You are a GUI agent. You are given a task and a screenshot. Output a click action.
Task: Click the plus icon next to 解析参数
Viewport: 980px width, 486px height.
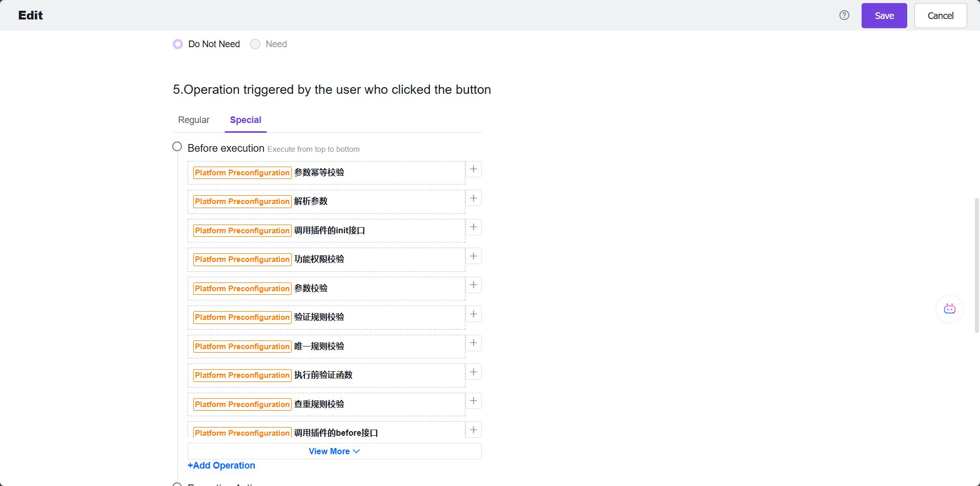click(x=474, y=197)
